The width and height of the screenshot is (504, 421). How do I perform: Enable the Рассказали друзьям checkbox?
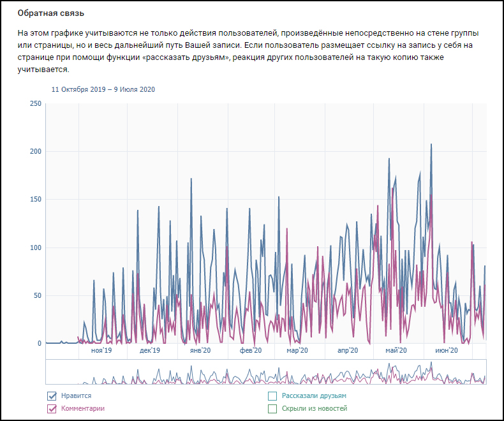[x=272, y=396]
